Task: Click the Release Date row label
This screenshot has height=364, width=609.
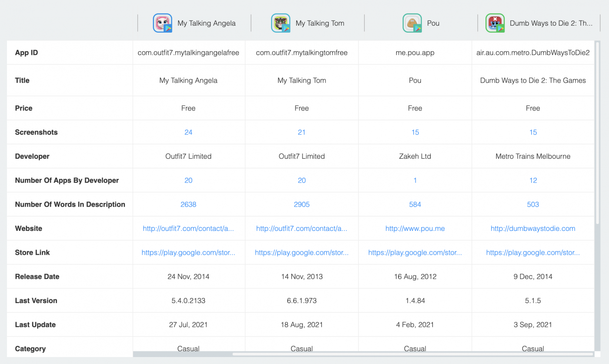Action: click(x=37, y=277)
